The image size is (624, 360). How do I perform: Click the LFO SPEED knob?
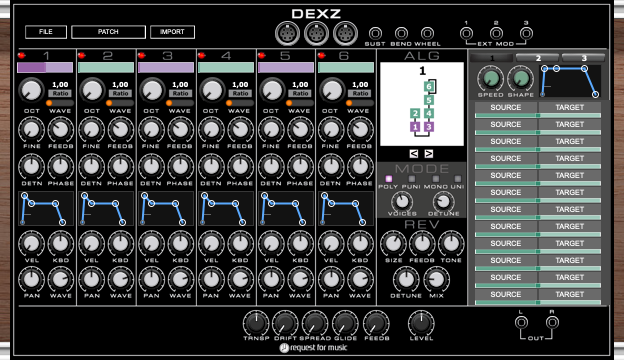click(x=490, y=78)
